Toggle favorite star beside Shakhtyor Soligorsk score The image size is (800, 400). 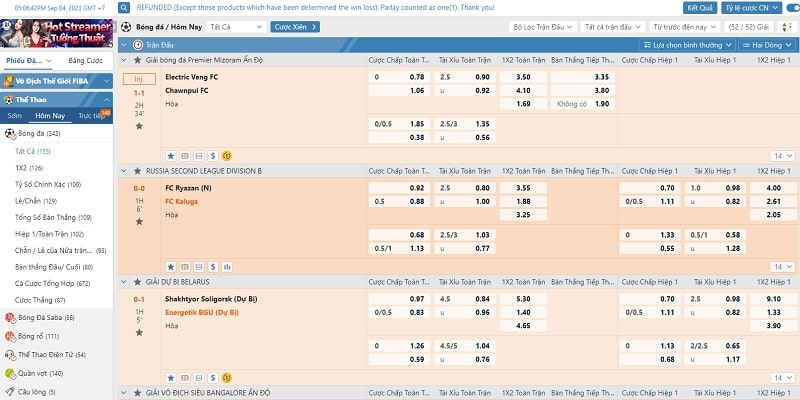(x=139, y=332)
